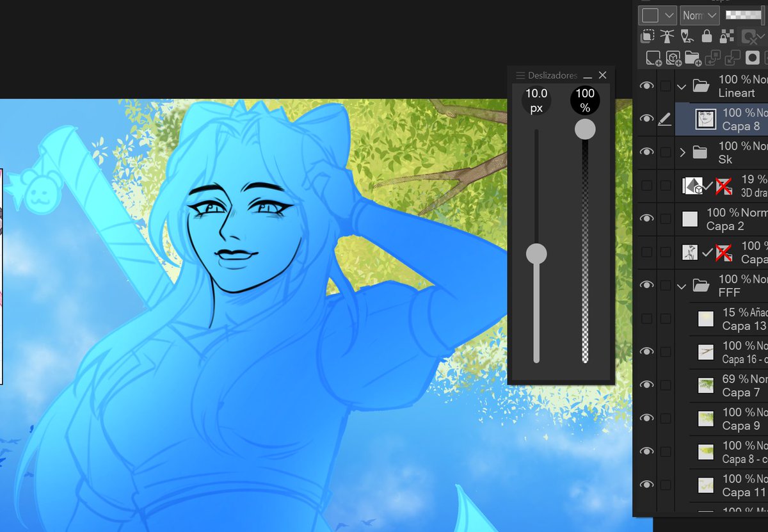
Task: Click the layer opacity slider bar
Action: coord(746,15)
